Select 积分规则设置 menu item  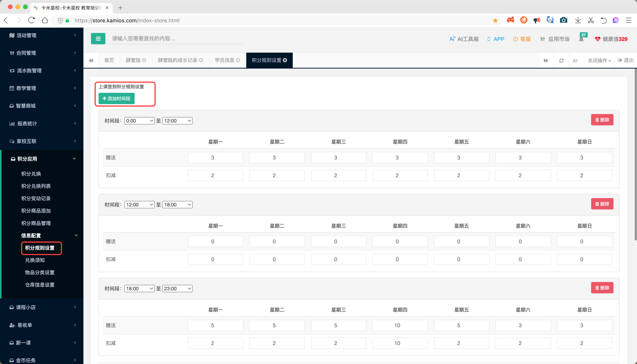pos(40,248)
